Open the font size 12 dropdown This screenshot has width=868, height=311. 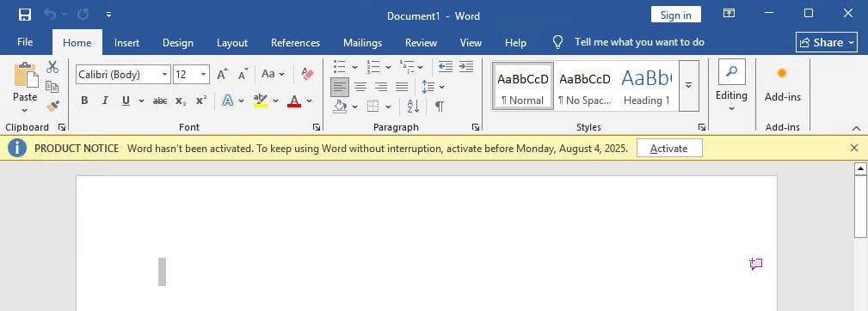coord(204,74)
